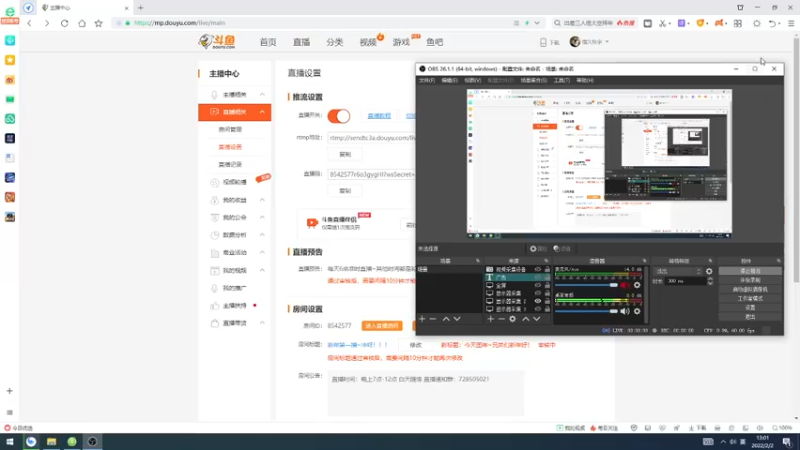Add a shortcut with browser sidebar plus icon
The height and width of the screenshot is (450, 800).
10,391
